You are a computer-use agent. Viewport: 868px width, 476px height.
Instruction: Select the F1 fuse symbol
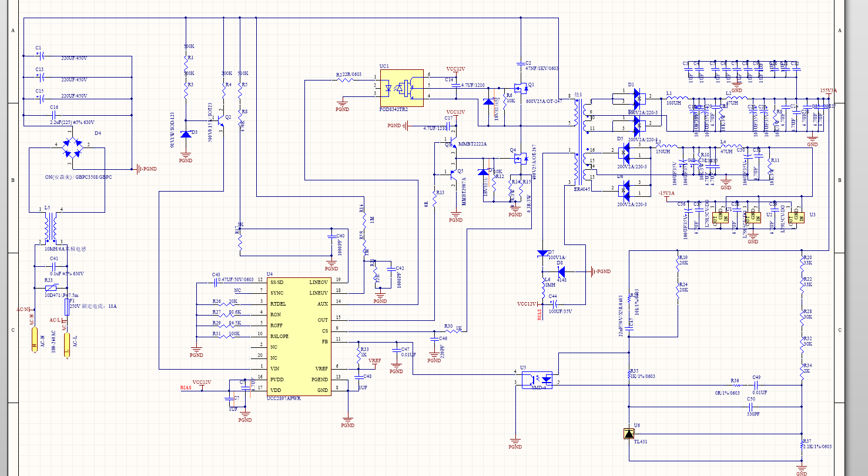(x=66, y=306)
